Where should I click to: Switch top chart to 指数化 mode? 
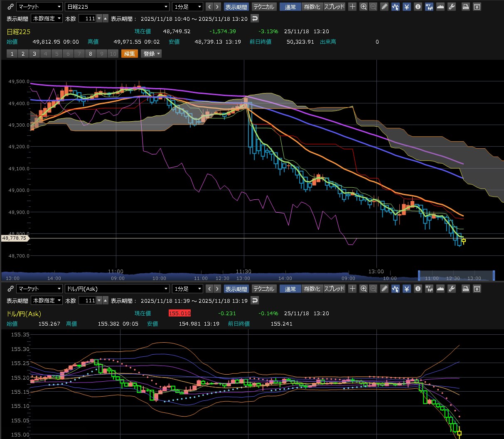point(312,7)
